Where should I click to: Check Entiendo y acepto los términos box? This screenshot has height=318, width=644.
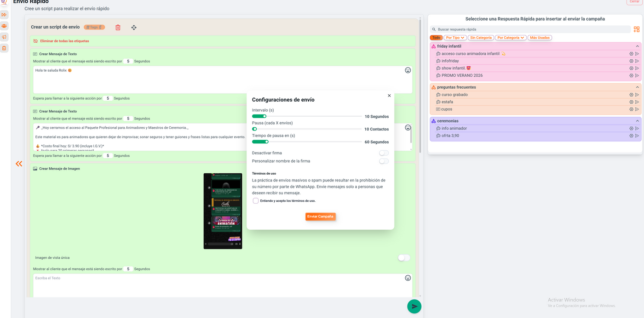click(x=256, y=201)
